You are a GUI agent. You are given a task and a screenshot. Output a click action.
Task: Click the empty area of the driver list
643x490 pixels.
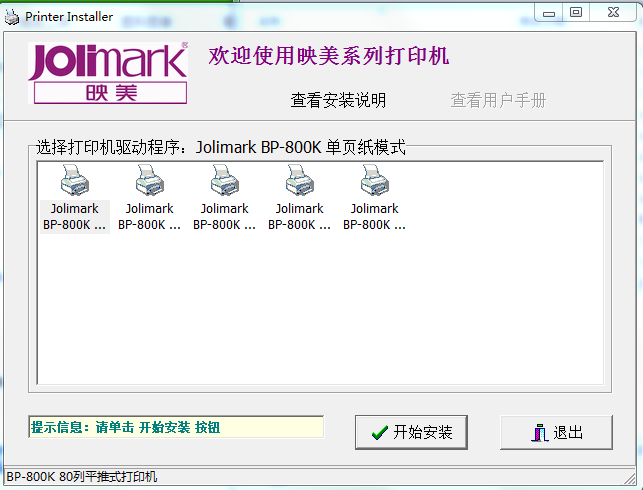coord(320,310)
